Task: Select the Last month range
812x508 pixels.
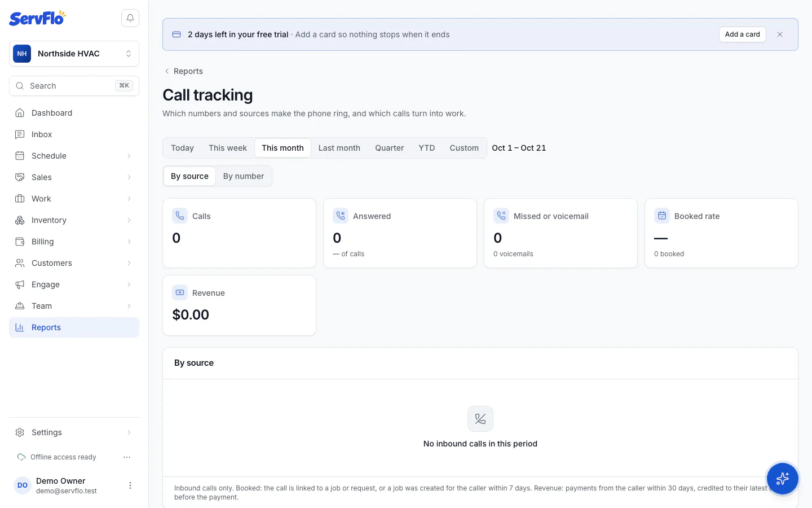Action: 339,148
